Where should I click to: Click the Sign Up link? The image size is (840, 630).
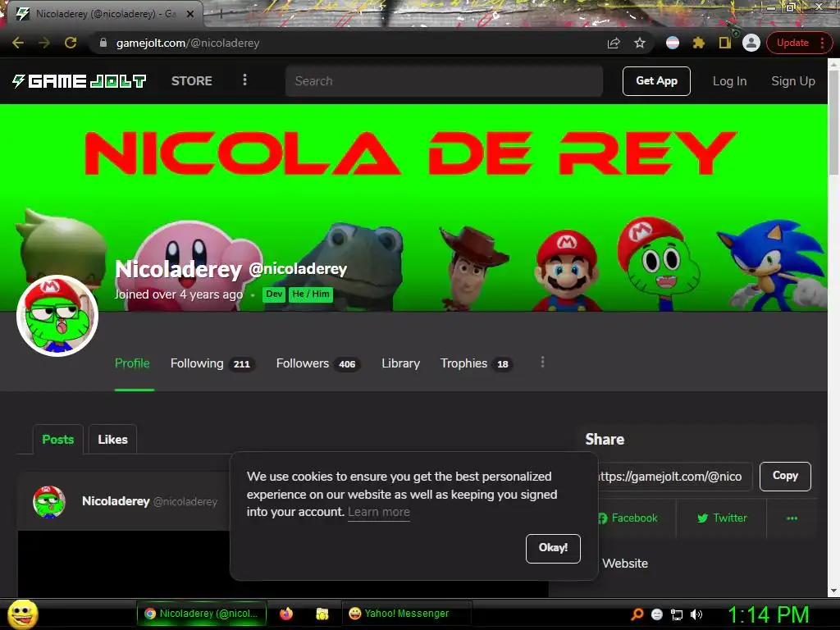[x=793, y=81]
